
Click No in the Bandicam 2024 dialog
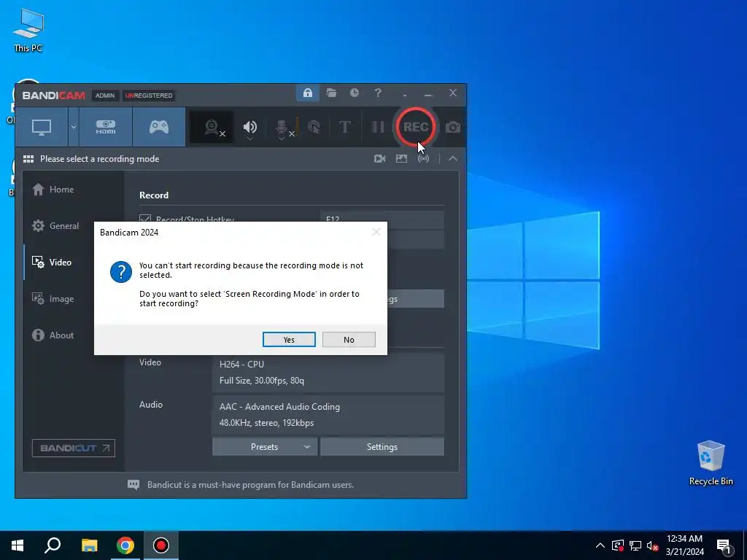pos(349,340)
